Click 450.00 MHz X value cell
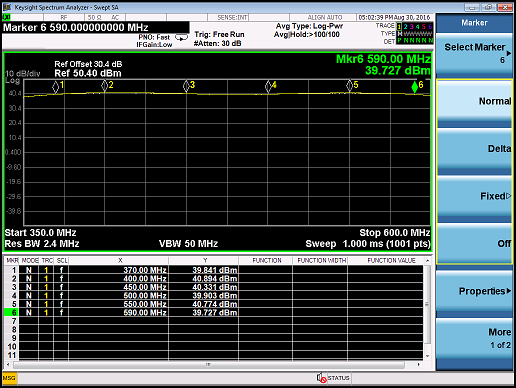The height and width of the screenshot is (388, 516). coord(119,287)
